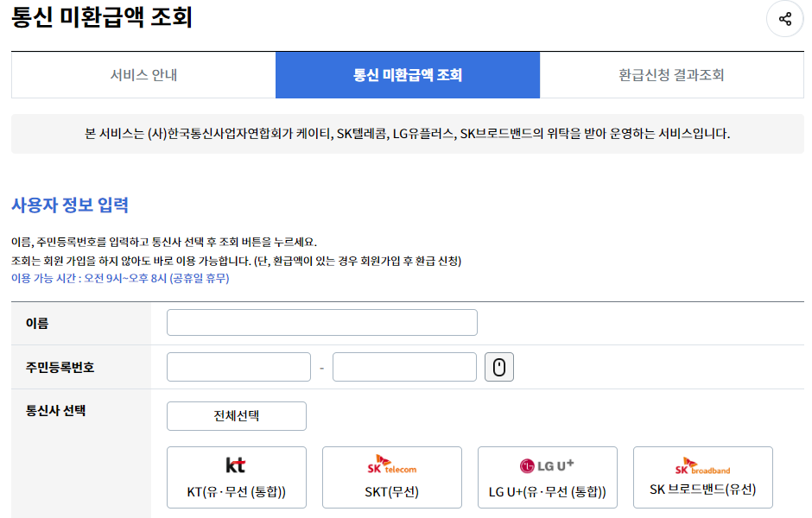Switch to the 서비스 안내 tab

(142, 75)
